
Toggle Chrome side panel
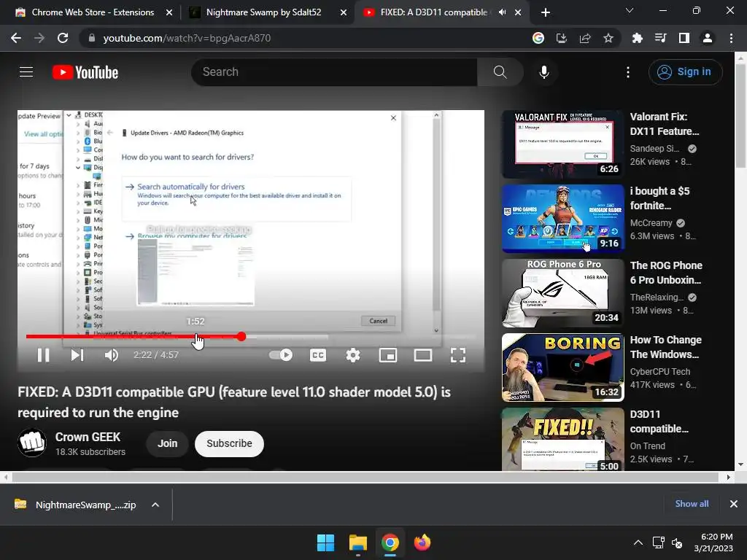coord(684,38)
